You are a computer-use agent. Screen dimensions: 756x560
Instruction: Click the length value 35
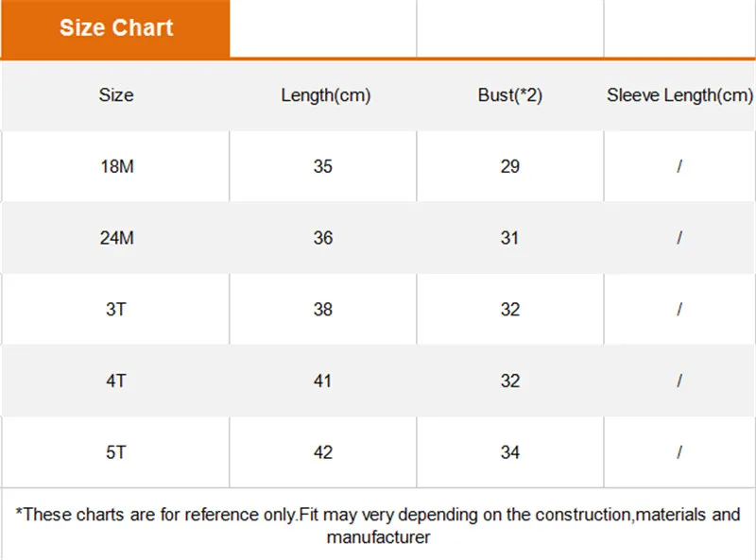tap(323, 166)
